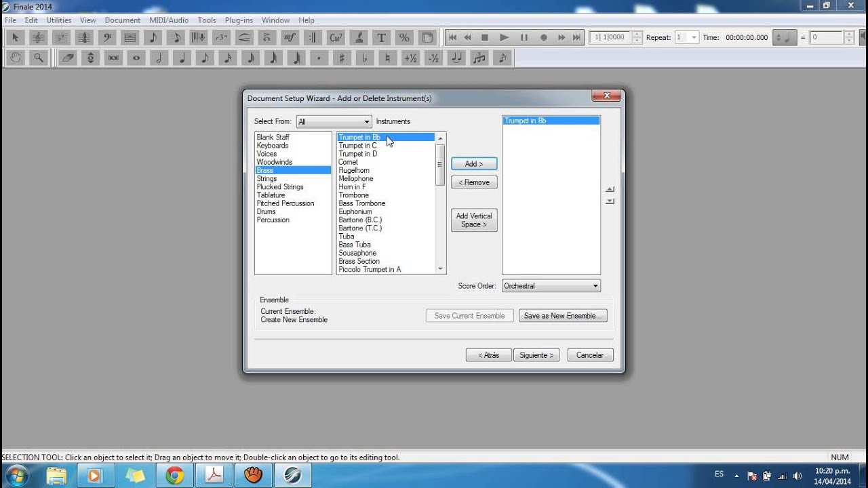
Task: Click the Record button
Action: point(543,38)
